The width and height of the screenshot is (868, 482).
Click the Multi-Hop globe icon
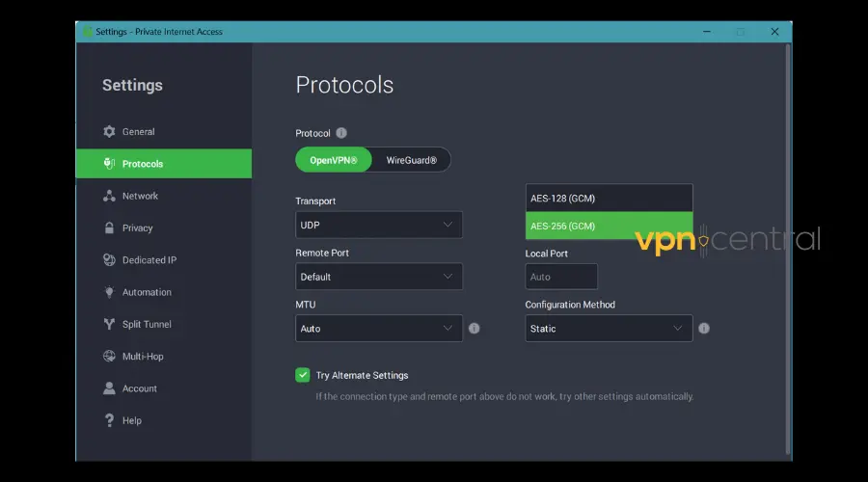pyautogui.click(x=109, y=357)
